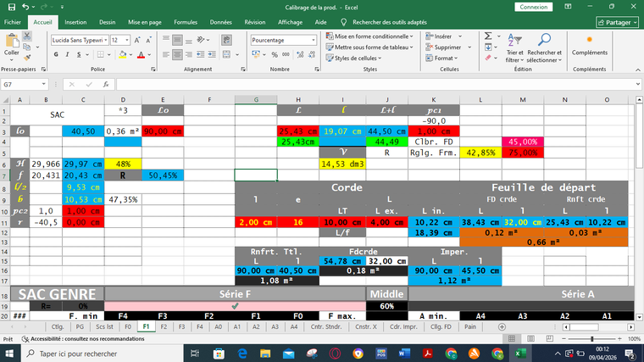
Task: Click the accounting number format icon
Action: click(256, 54)
